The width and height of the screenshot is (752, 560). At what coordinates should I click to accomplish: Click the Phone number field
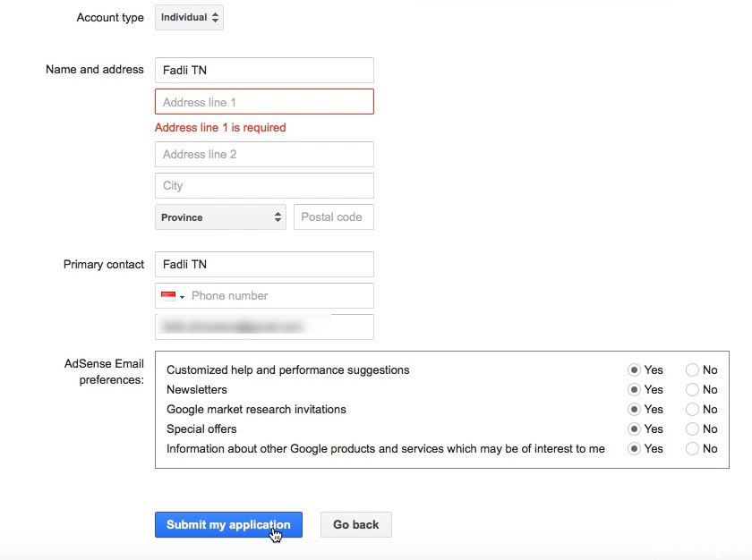pos(279,296)
